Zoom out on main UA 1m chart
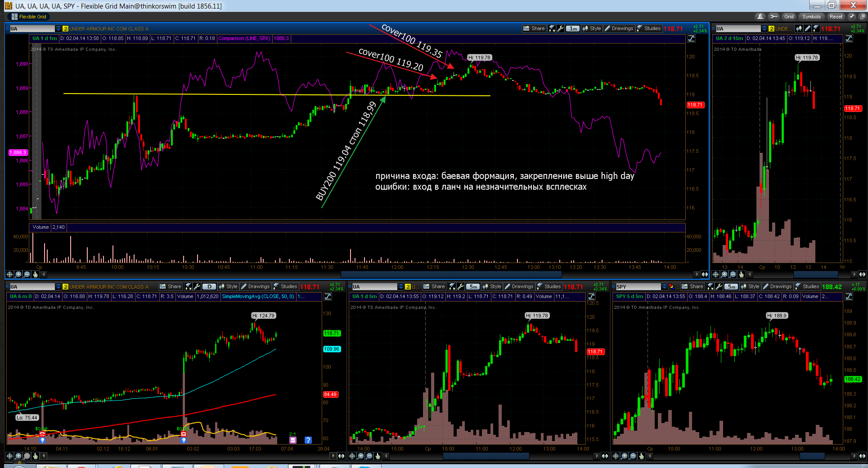 point(27,274)
